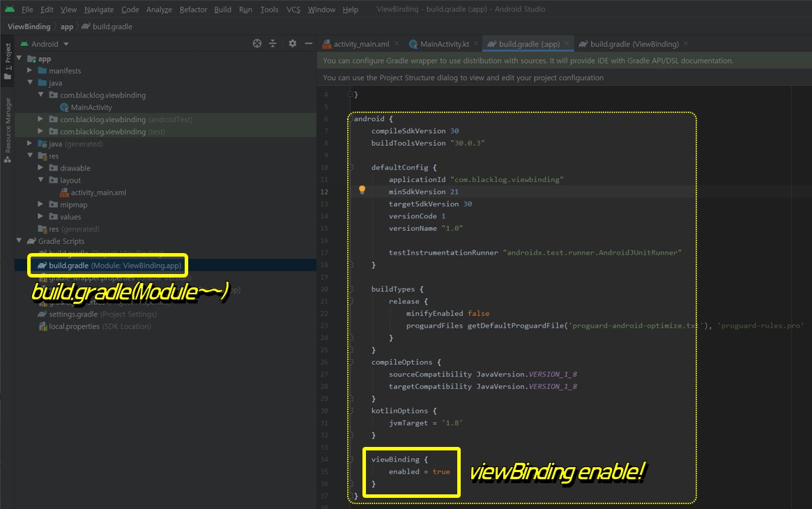812x509 pixels.
Task: Expand the manifests folder
Action: (29, 70)
